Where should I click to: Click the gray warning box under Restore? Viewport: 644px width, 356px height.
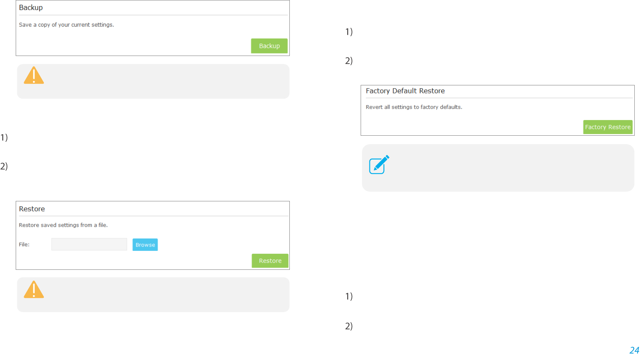coord(153,295)
